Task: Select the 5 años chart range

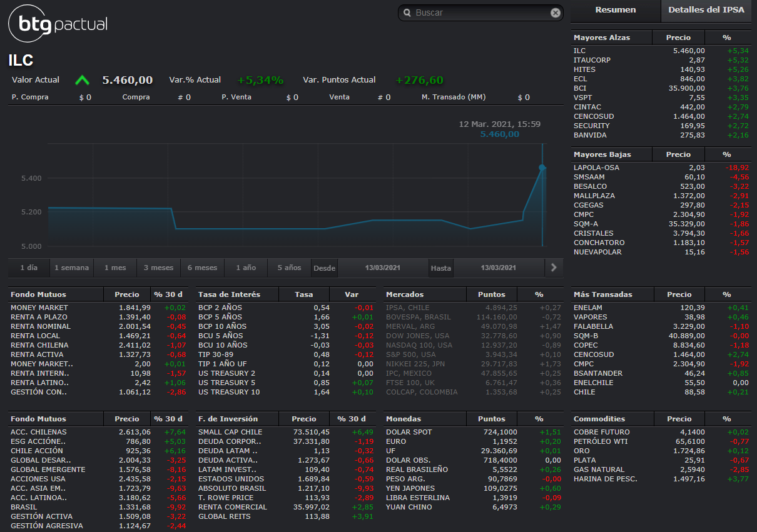Action: click(289, 268)
